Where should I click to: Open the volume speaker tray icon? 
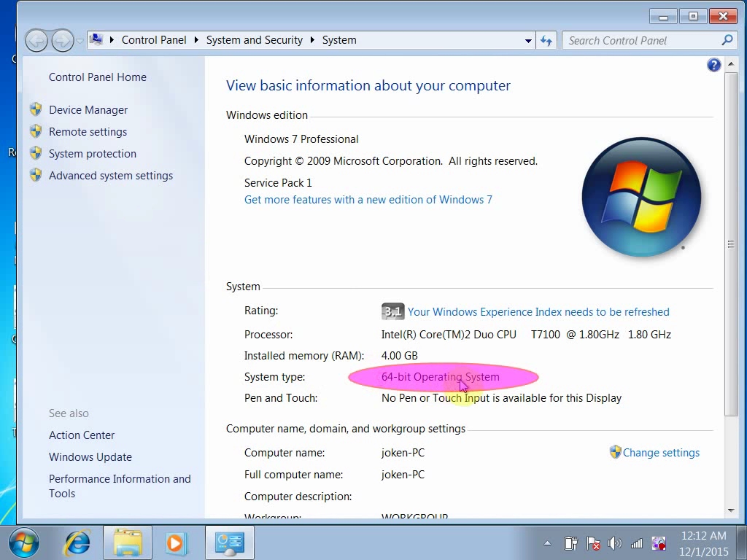[x=614, y=542]
